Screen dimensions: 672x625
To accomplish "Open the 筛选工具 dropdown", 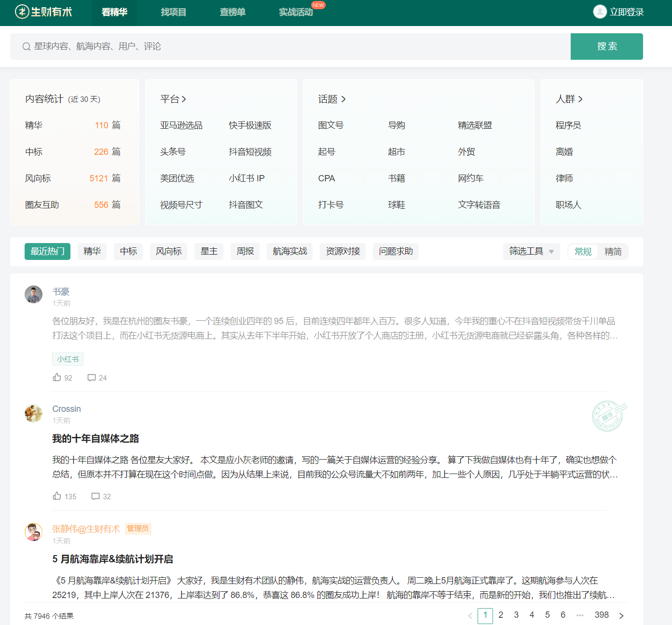I will click(532, 251).
